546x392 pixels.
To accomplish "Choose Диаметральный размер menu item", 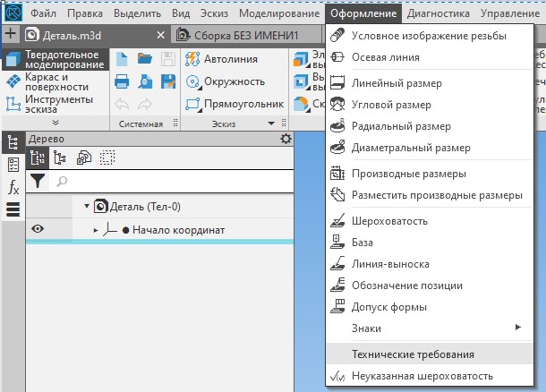I will pos(429,148).
